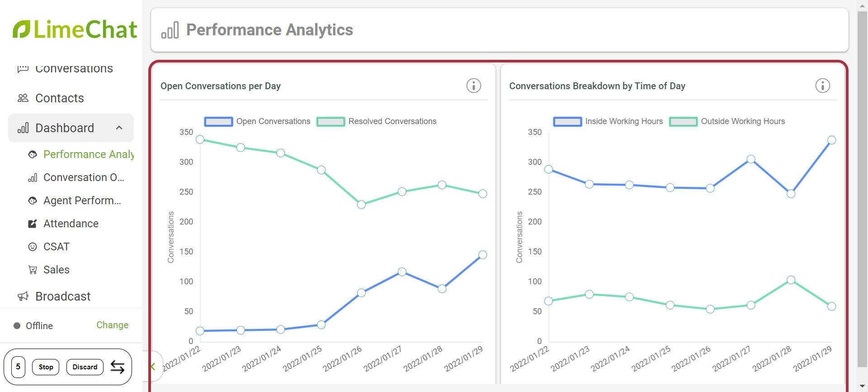This screenshot has height=392, width=868.
Task: Click the CSAT smiley icon
Action: [33, 247]
